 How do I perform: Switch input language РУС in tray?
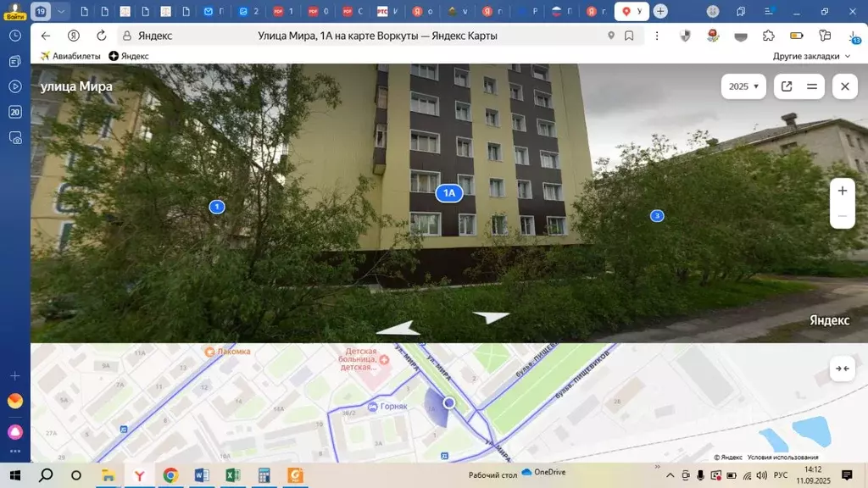pos(781,475)
